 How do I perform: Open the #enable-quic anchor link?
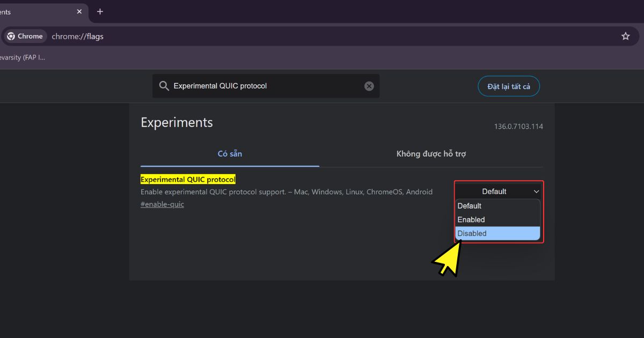pos(162,204)
